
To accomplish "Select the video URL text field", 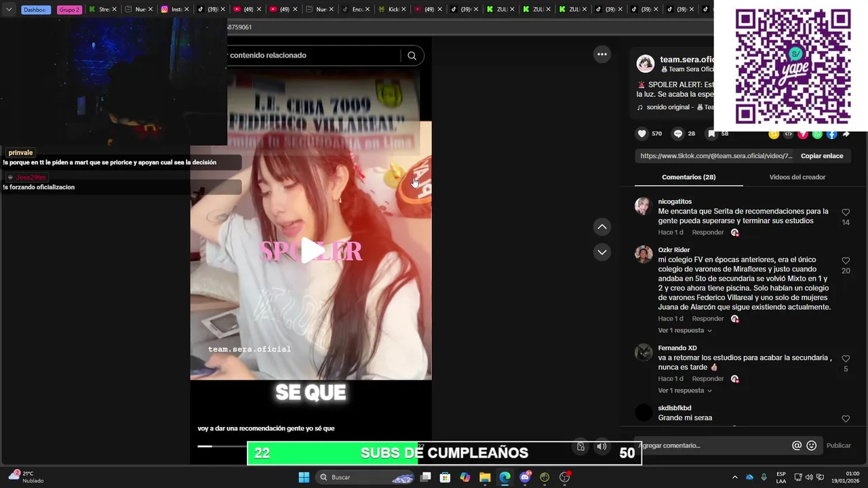I will point(716,156).
